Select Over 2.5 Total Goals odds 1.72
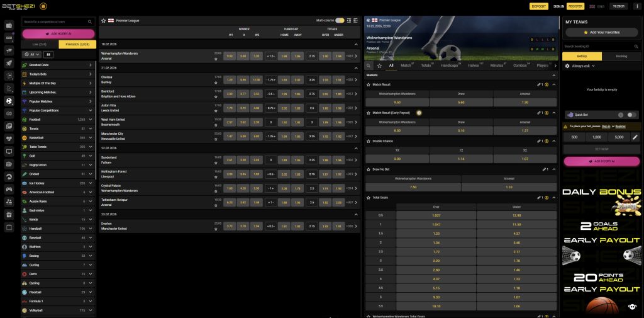 point(436,251)
